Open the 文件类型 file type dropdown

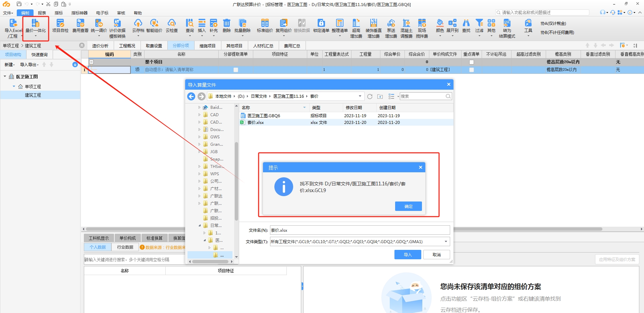[x=446, y=241]
